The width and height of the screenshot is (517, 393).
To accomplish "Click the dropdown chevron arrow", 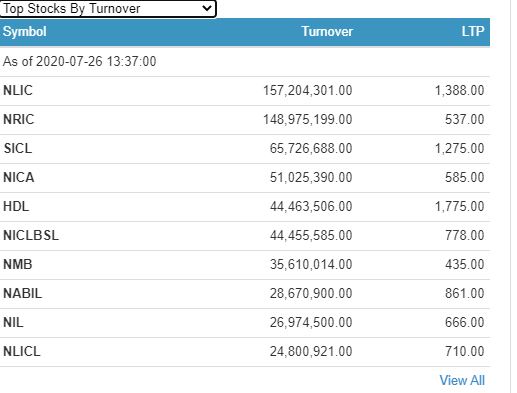I will pyautogui.click(x=207, y=8).
